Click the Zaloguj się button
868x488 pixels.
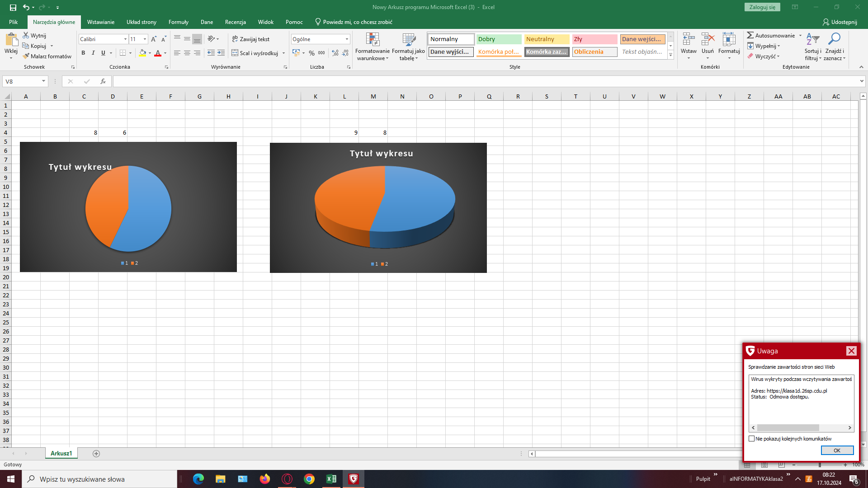[762, 7]
